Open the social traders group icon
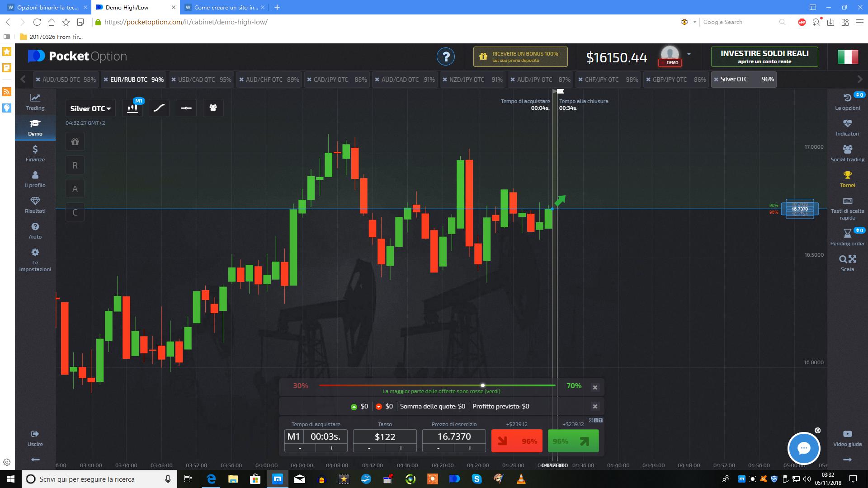 coord(213,108)
